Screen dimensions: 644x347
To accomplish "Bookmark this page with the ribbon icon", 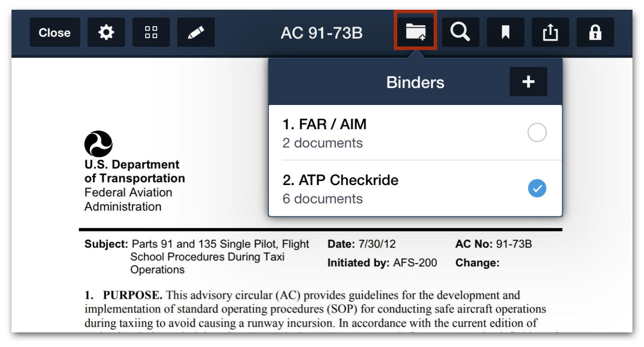I will (x=505, y=32).
